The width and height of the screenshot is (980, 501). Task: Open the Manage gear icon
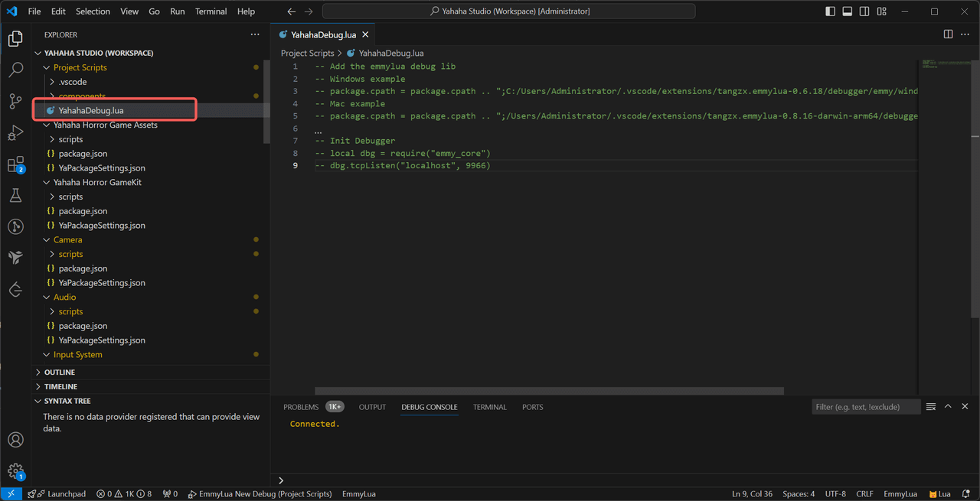[x=15, y=471]
